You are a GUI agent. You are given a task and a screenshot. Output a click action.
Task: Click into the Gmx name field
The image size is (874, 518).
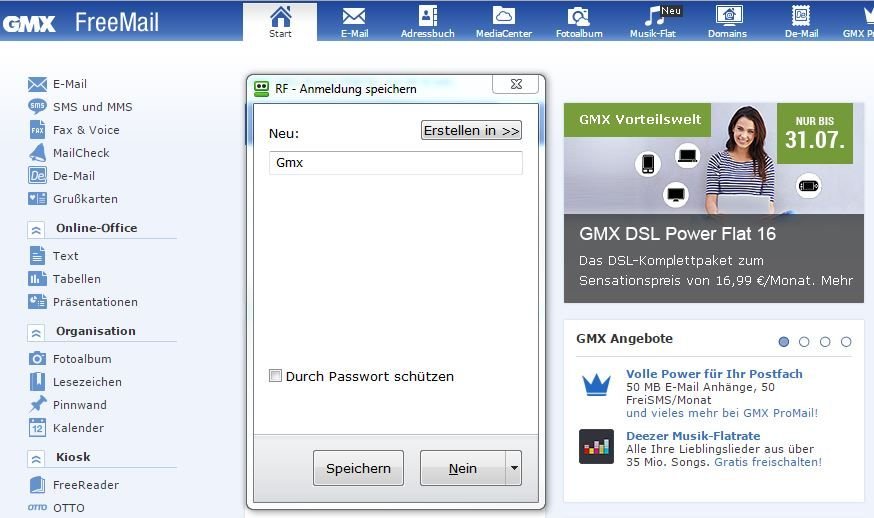(396, 163)
